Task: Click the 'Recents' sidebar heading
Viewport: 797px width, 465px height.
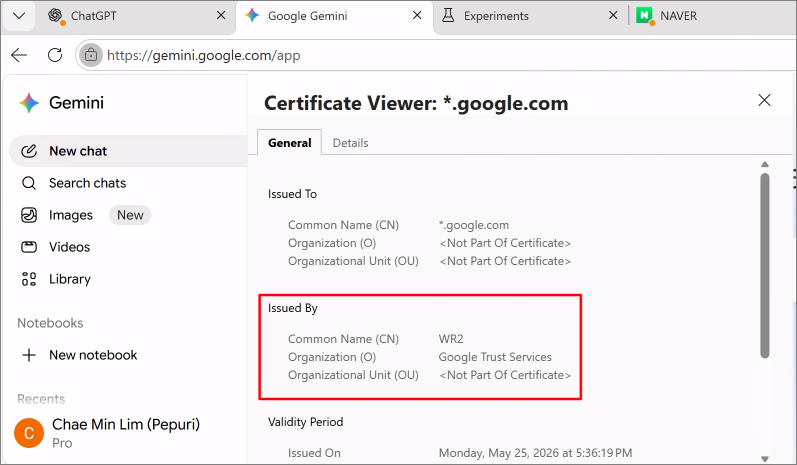Action: [41, 399]
